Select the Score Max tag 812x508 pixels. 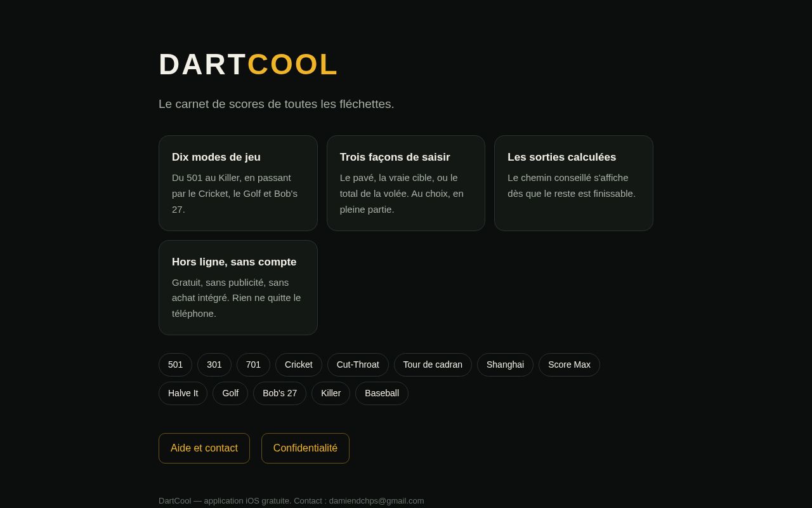click(569, 364)
